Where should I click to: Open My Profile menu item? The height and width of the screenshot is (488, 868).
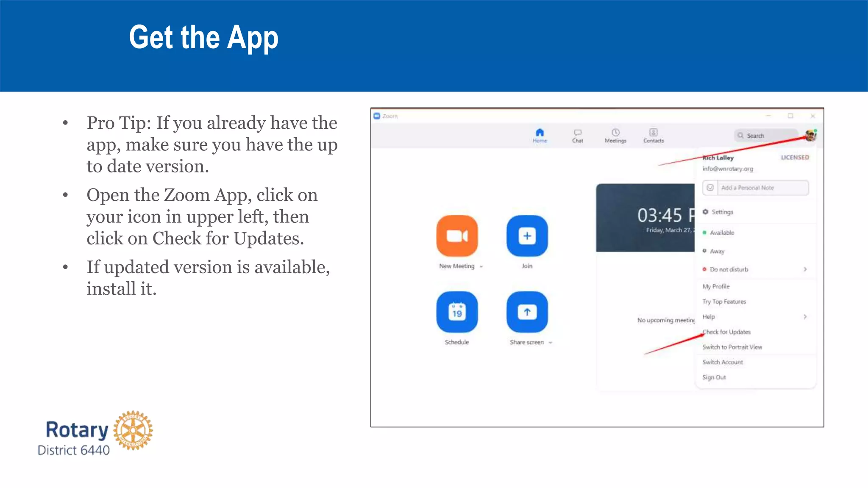(x=716, y=286)
